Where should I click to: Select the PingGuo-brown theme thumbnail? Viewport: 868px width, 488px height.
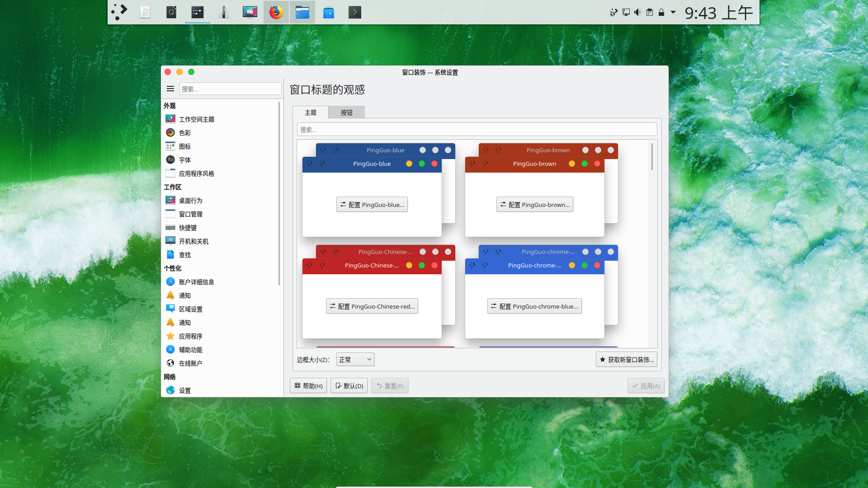[542, 190]
